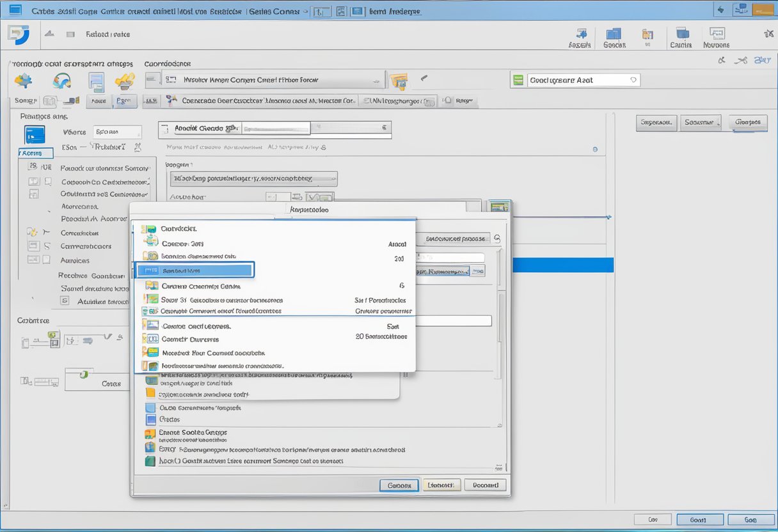
Task: Open the long dropdown at top toolbar center
Action: point(270,81)
